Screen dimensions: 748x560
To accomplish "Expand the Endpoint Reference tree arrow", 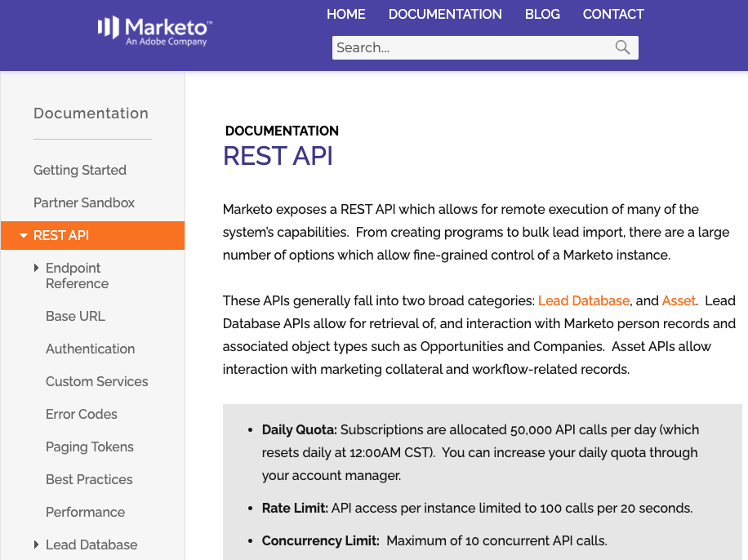I will point(36,268).
